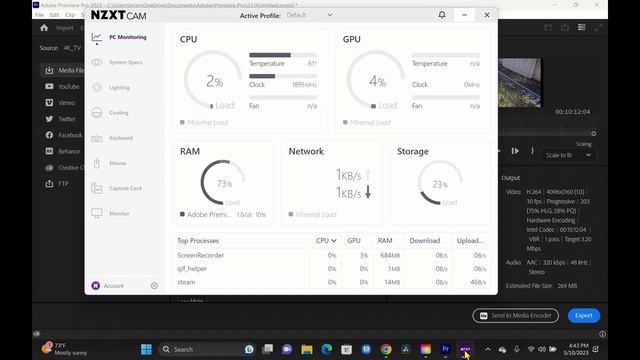Click the RAM column header
640x360 pixels.
tap(384, 241)
